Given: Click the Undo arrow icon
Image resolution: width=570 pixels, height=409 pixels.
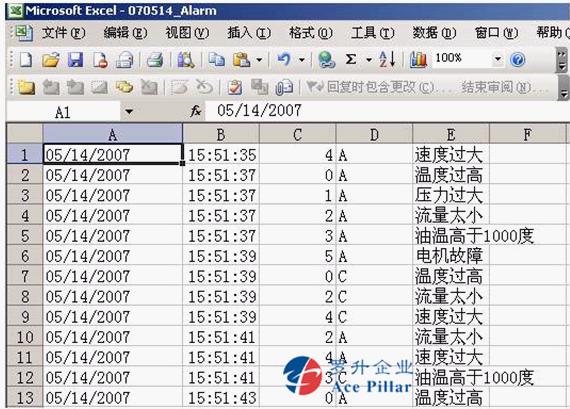Looking at the screenshot, I should coord(284,59).
